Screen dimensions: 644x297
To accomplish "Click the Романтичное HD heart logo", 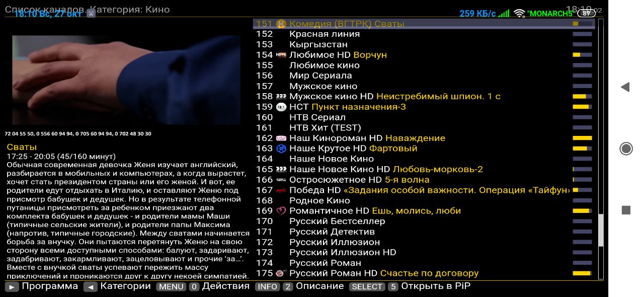I will click(x=281, y=211).
